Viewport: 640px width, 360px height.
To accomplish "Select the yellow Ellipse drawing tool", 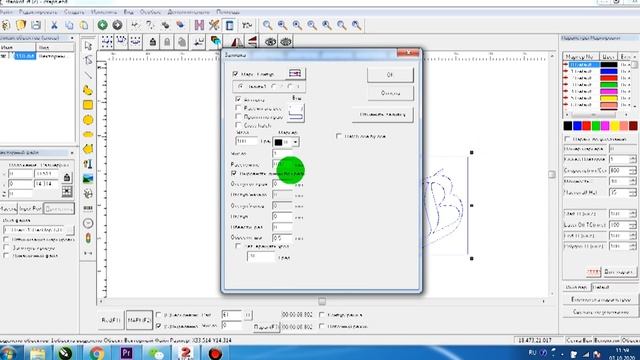I will 88,134.
